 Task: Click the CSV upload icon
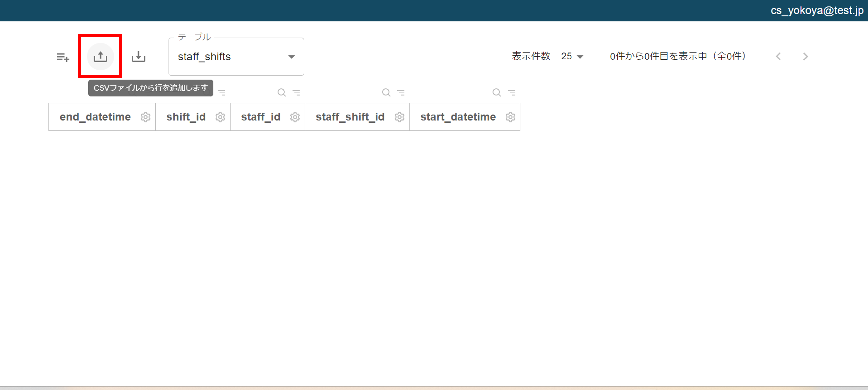point(100,57)
